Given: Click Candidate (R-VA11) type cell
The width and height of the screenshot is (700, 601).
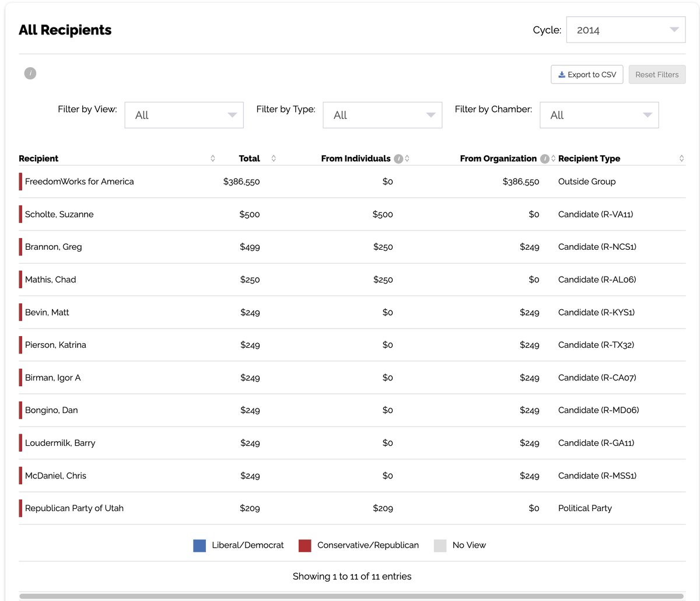Looking at the screenshot, I should coord(596,214).
